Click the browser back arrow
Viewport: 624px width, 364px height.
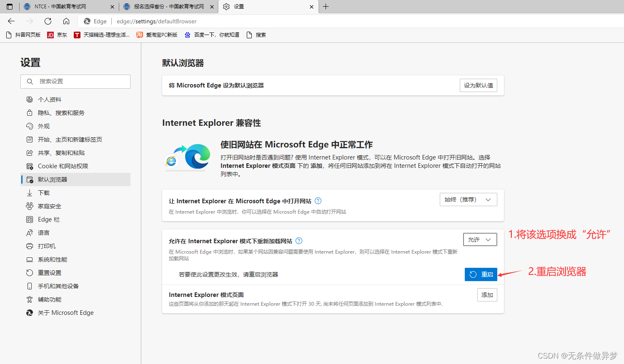tap(11, 21)
